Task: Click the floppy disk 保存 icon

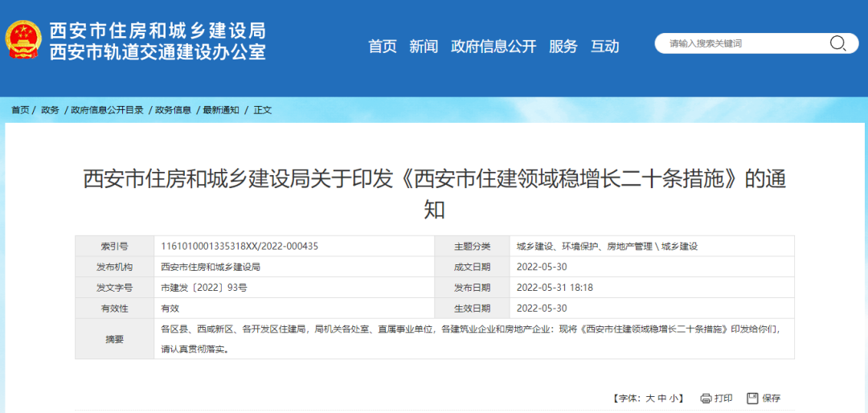Action: [x=752, y=398]
